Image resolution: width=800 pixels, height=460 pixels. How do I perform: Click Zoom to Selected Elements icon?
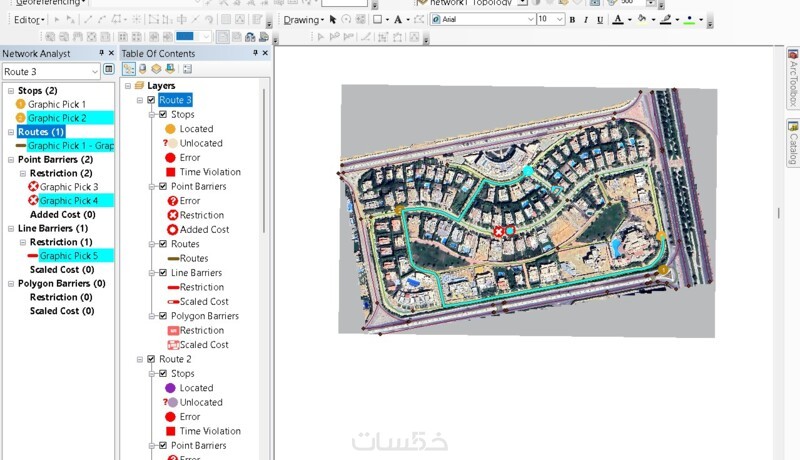pos(361,19)
